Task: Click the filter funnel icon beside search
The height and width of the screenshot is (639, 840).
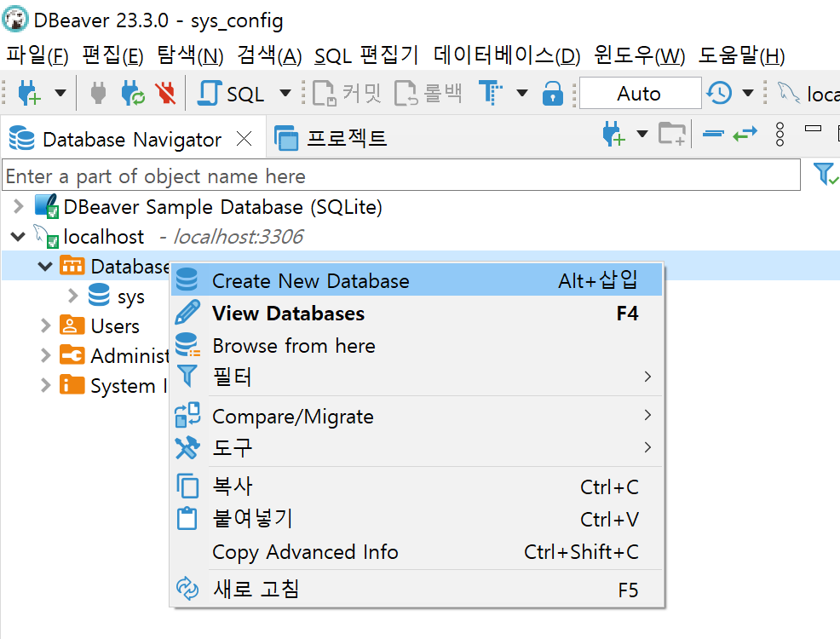Action: [x=825, y=174]
